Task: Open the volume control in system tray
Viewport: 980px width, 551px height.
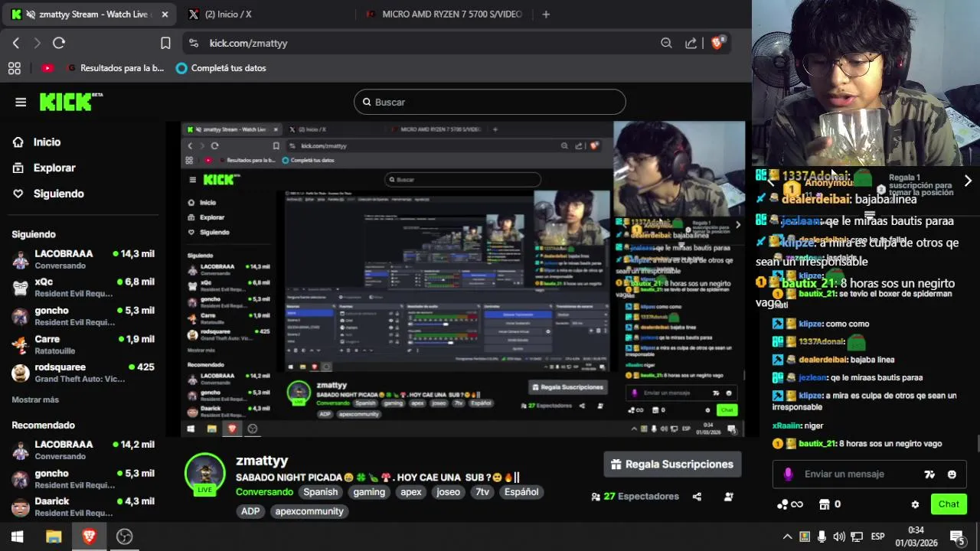Action: [x=839, y=536]
